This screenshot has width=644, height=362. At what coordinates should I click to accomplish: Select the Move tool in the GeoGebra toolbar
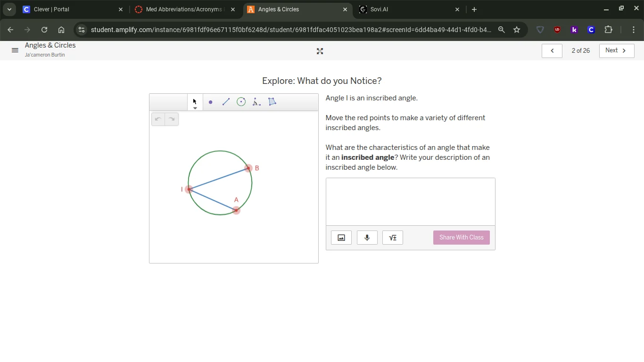pyautogui.click(x=194, y=101)
